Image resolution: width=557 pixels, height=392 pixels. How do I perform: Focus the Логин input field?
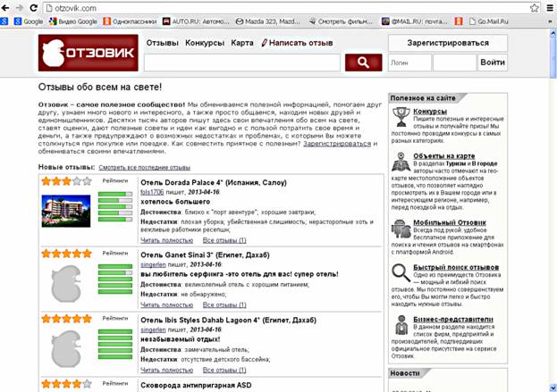(x=409, y=63)
